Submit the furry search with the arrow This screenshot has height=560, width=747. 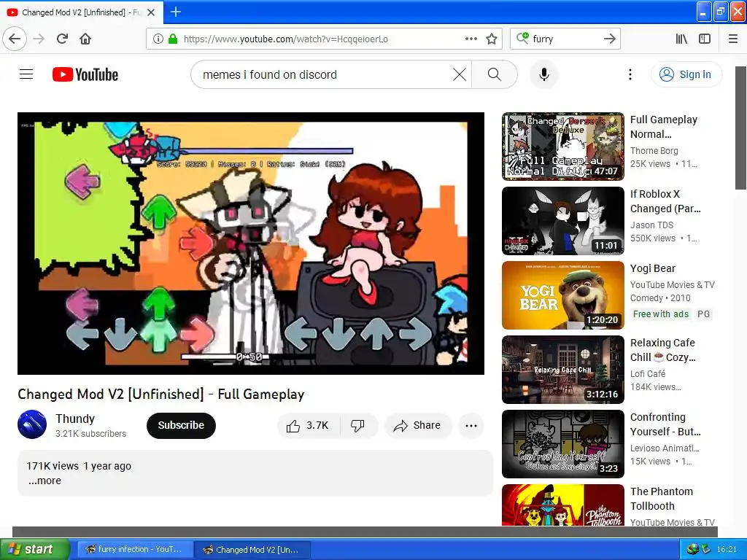pyautogui.click(x=609, y=39)
